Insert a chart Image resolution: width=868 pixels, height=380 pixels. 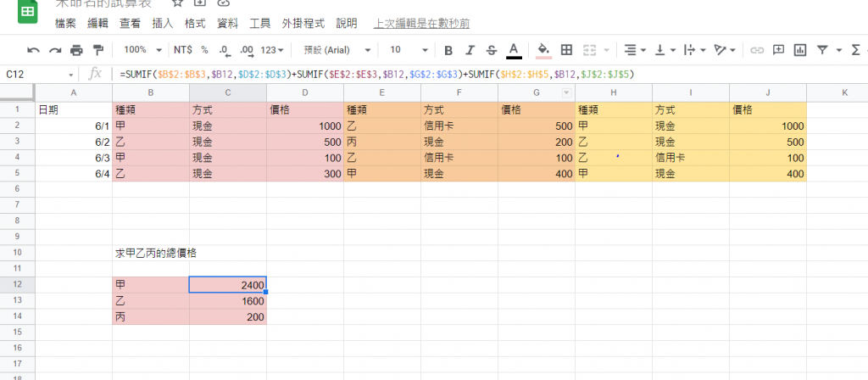coord(799,50)
